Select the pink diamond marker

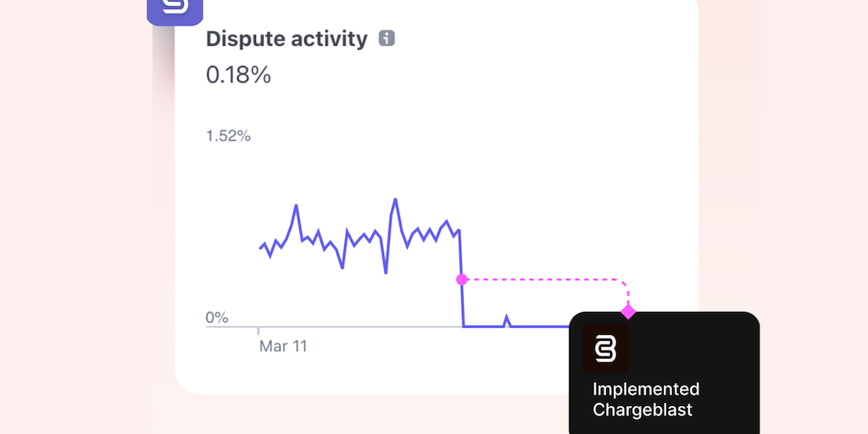click(628, 312)
